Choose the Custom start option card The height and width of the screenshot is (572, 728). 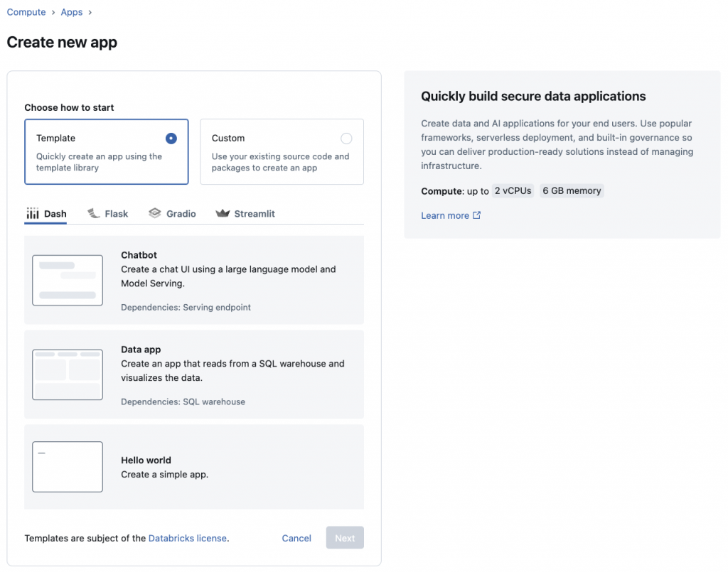coord(282,152)
